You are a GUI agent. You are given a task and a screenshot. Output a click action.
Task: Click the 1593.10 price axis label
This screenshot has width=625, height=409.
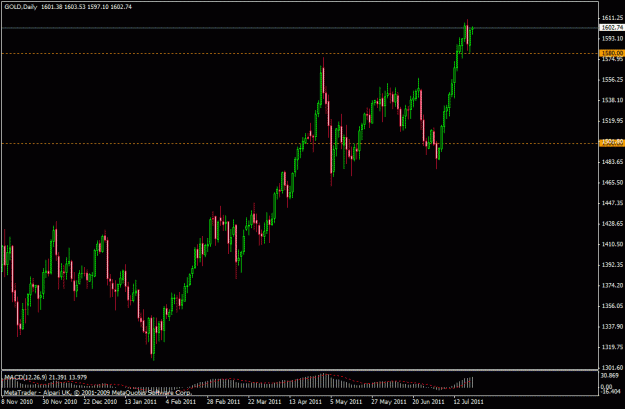(613, 39)
